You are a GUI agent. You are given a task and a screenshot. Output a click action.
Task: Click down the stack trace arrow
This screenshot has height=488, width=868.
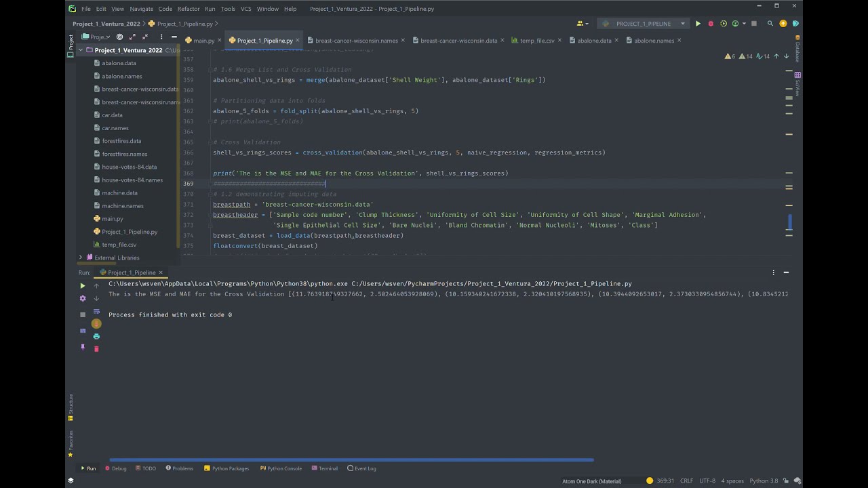pos(96,298)
